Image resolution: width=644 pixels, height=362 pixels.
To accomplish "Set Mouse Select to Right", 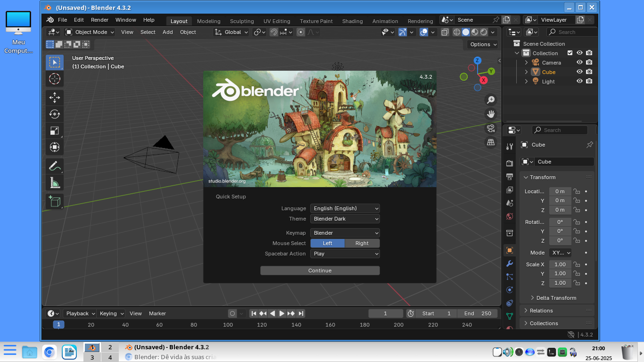I will [x=362, y=243].
